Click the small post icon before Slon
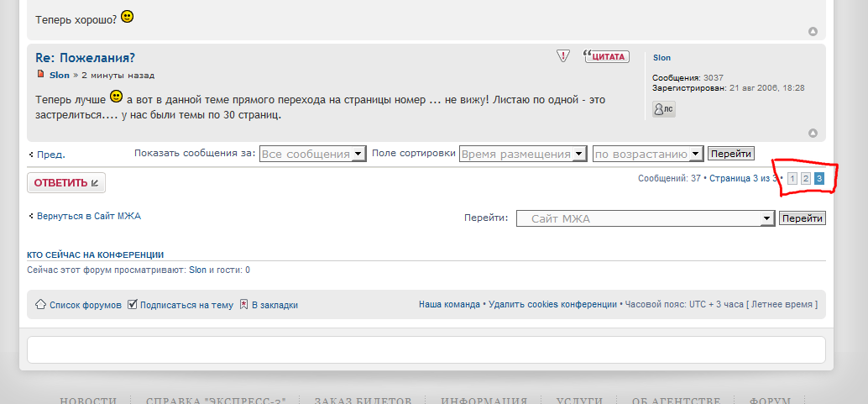The height and width of the screenshot is (404, 868). coord(40,75)
